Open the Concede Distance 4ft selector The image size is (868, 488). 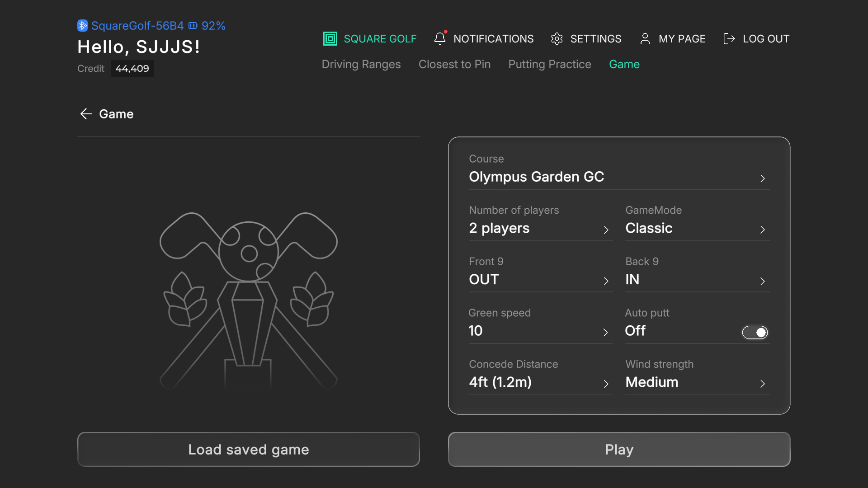541,376
